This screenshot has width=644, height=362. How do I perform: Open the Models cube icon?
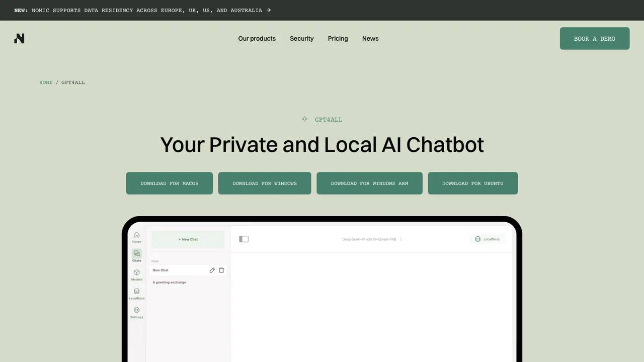click(136, 273)
